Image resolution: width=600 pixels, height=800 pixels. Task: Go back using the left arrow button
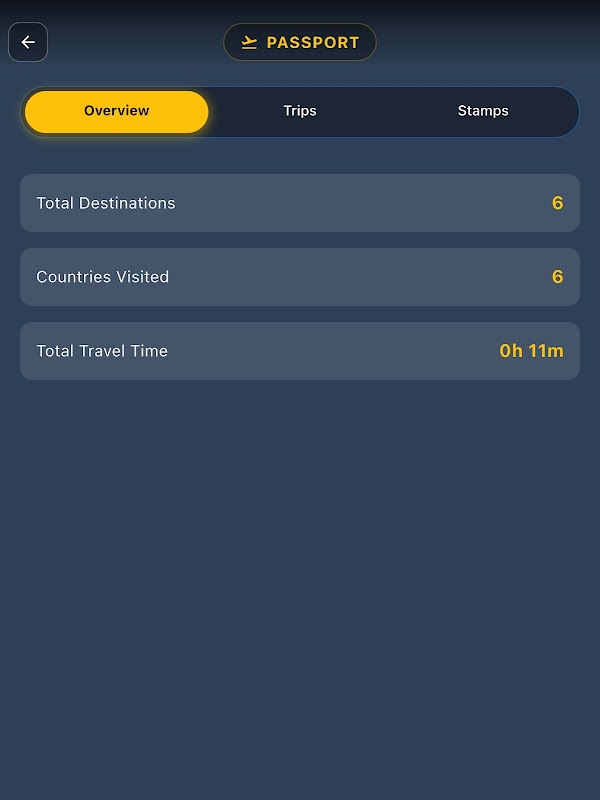(x=28, y=42)
